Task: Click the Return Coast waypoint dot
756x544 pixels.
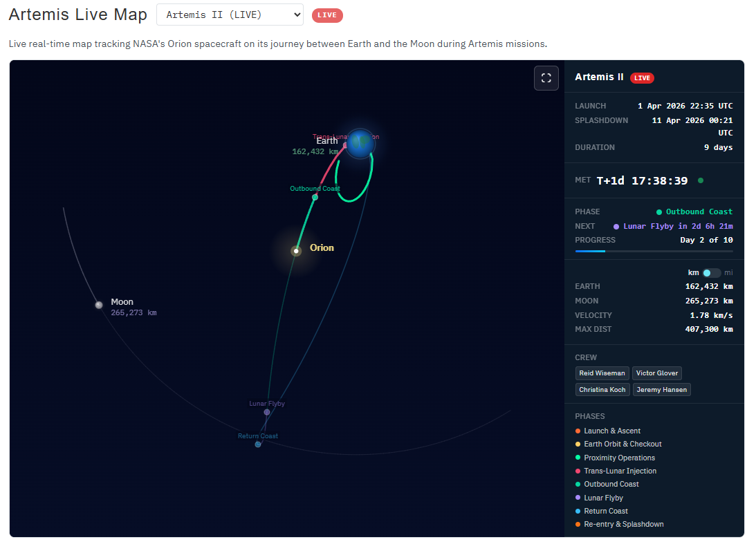Action: (x=258, y=444)
